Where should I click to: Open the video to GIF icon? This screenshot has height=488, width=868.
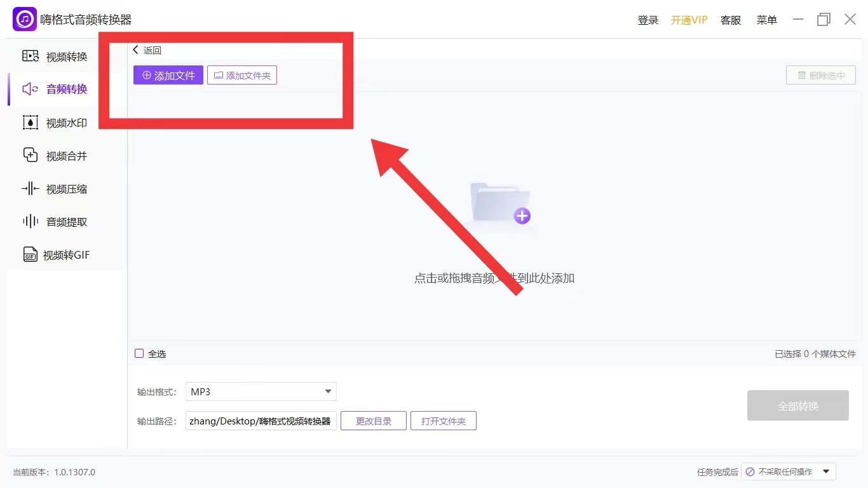[30, 255]
